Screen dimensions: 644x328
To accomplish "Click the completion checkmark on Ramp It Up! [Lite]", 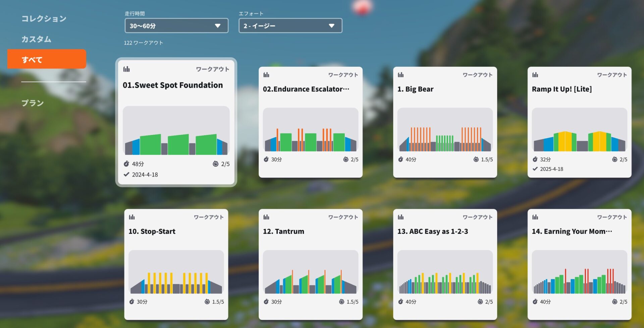I will 535,169.
